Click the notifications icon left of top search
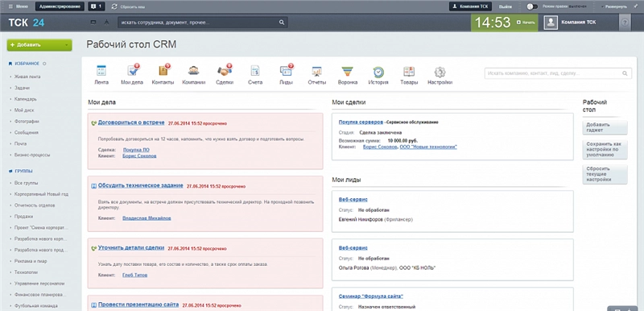The image size is (644, 311). tap(106, 23)
